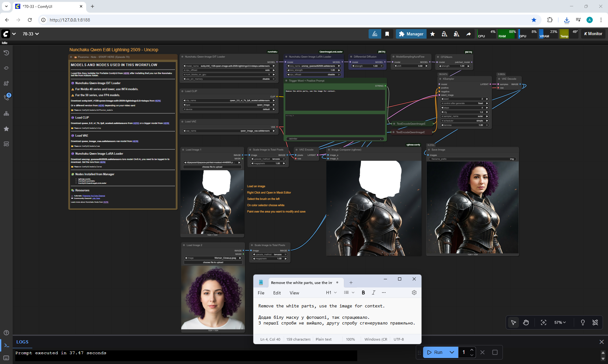
Task: Click the share arrow icon in top bar
Action: (x=468, y=34)
